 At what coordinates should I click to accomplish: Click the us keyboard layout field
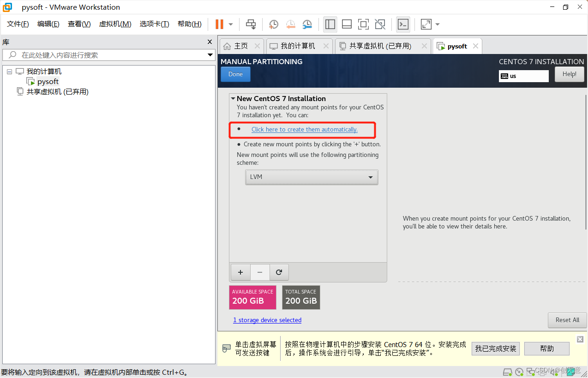pos(524,76)
